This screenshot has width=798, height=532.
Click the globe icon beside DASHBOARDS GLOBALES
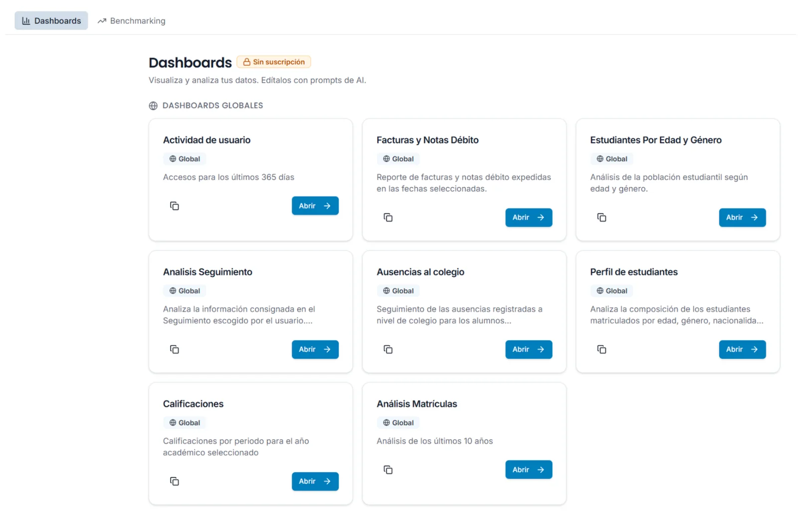(153, 106)
